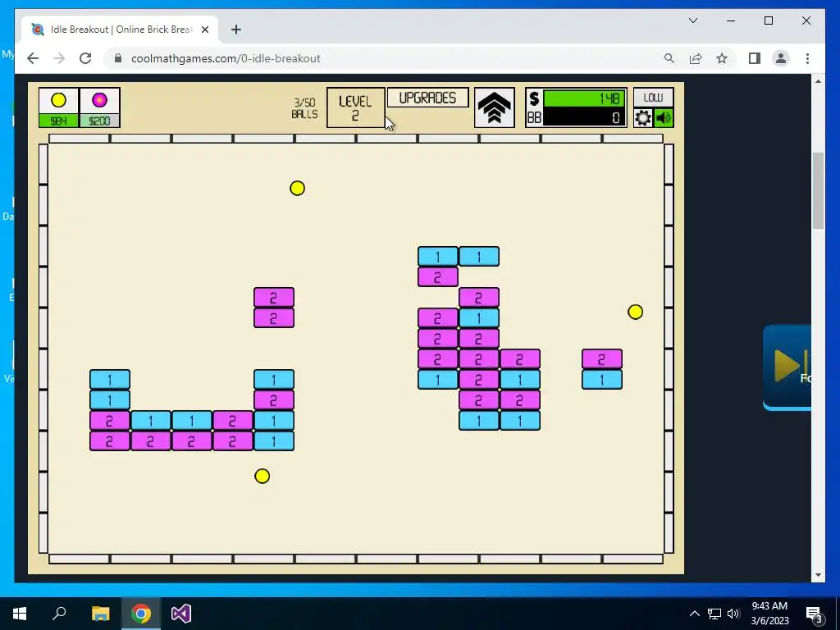Open a new Chrome tab
The height and width of the screenshot is (630, 840).
[236, 30]
